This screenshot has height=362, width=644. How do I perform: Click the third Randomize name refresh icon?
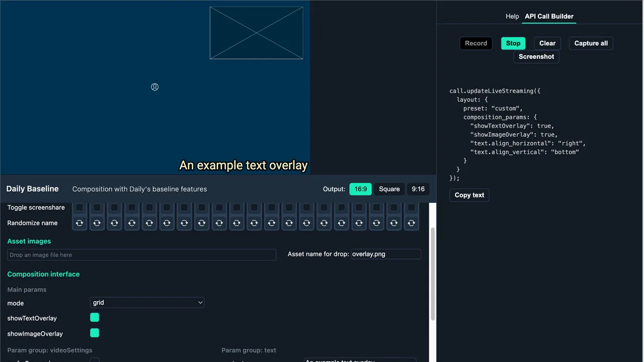click(x=114, y=223)
